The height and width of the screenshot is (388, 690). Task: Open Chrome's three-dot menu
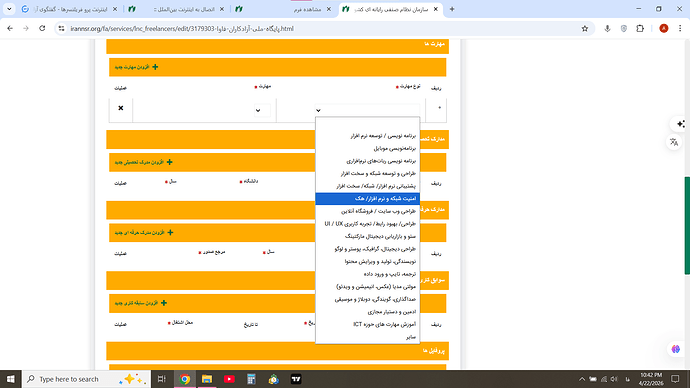(x=680, y=29)
